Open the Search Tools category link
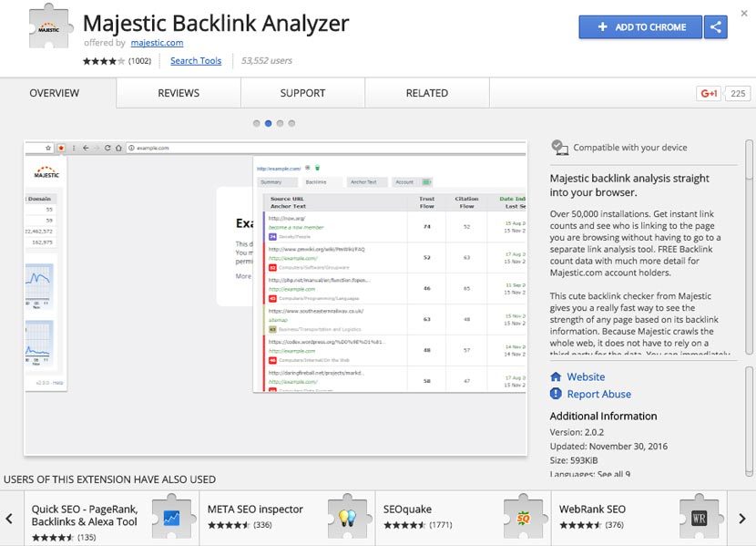 click(196, 61)
